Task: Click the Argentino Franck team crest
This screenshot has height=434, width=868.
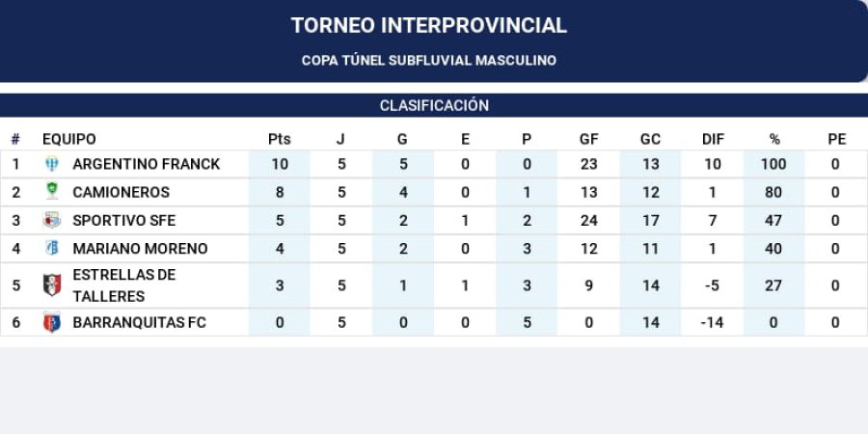Action: point(52,164)
